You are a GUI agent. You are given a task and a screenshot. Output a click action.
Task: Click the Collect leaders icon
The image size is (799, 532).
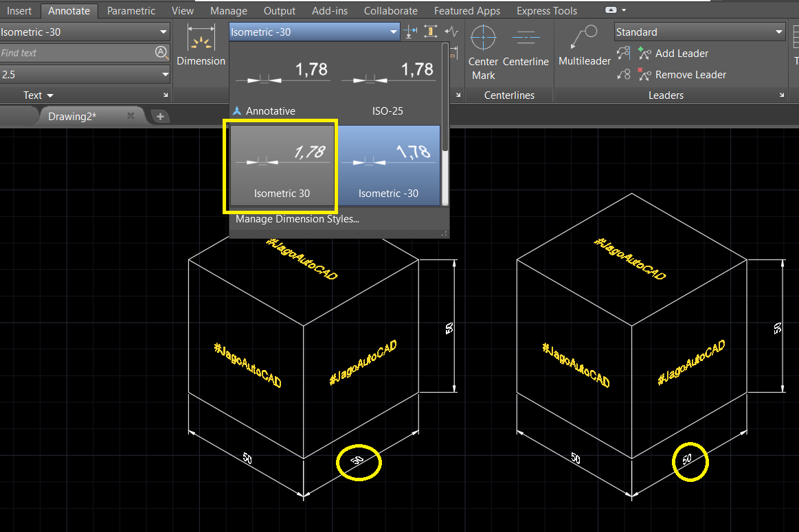pyautogui.click(x=624, y=74)
